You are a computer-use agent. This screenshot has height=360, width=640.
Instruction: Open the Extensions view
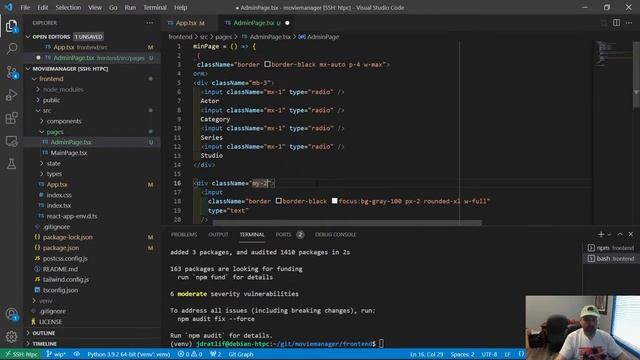(11, 118)
